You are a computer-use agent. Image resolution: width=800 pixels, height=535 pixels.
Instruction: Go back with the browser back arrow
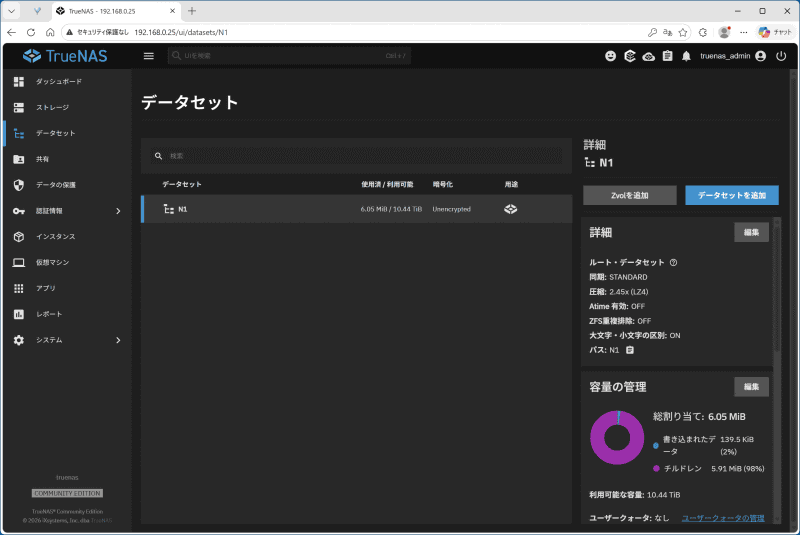(x=11, y=32)
